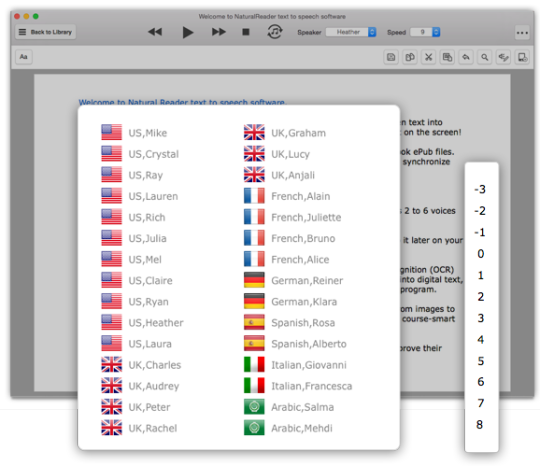This screenshot has height=466, width=540.
Task: Select US,Ray voice
Action: pyautogui.click(x=132, y=175)
